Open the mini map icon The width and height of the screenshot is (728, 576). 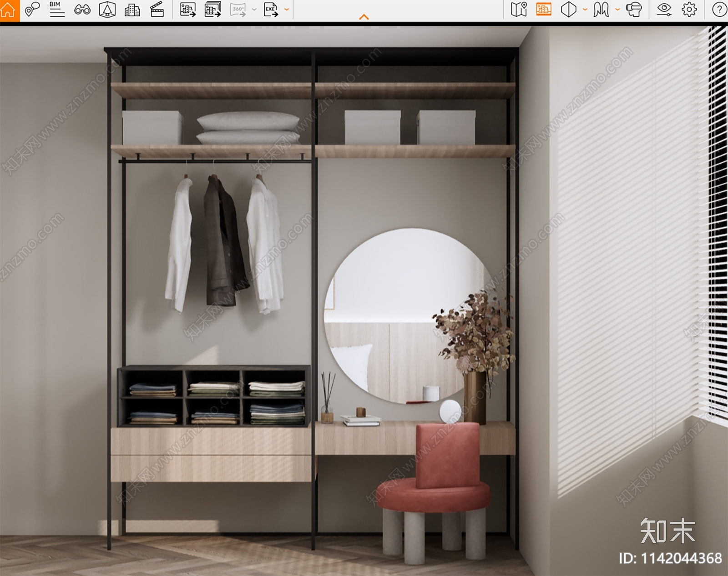[519, 10]
